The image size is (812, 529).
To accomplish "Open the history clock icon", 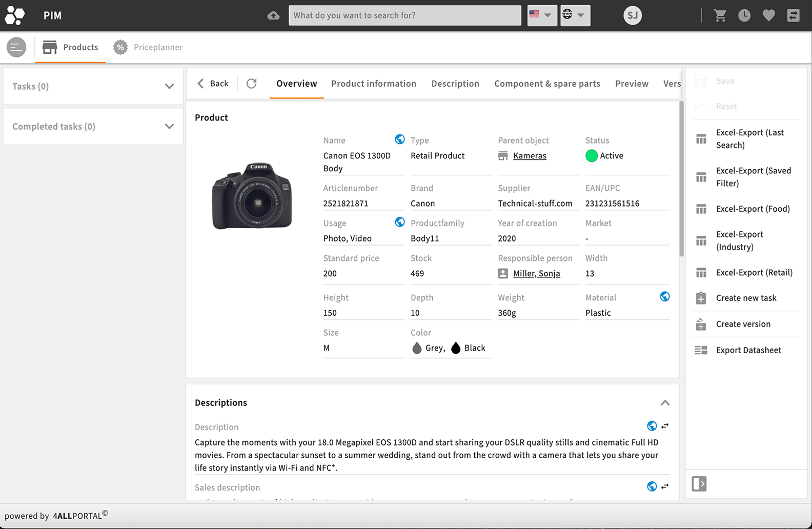I will [744, 15].
